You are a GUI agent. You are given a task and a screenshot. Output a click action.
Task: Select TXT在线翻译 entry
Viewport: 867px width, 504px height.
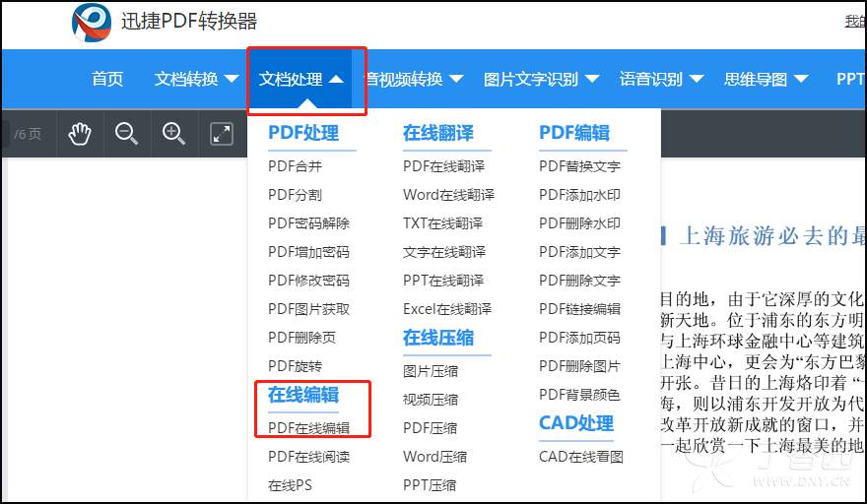point(443,223)
